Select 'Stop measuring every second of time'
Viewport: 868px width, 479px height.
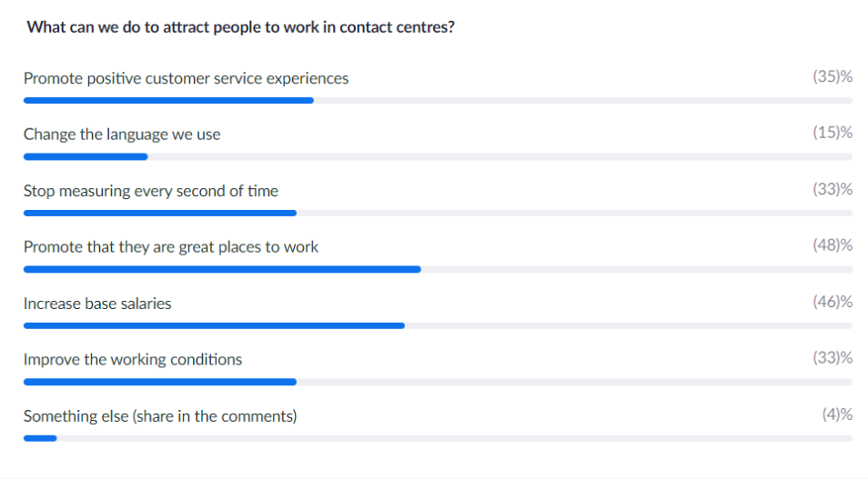(x=150, y=191)
